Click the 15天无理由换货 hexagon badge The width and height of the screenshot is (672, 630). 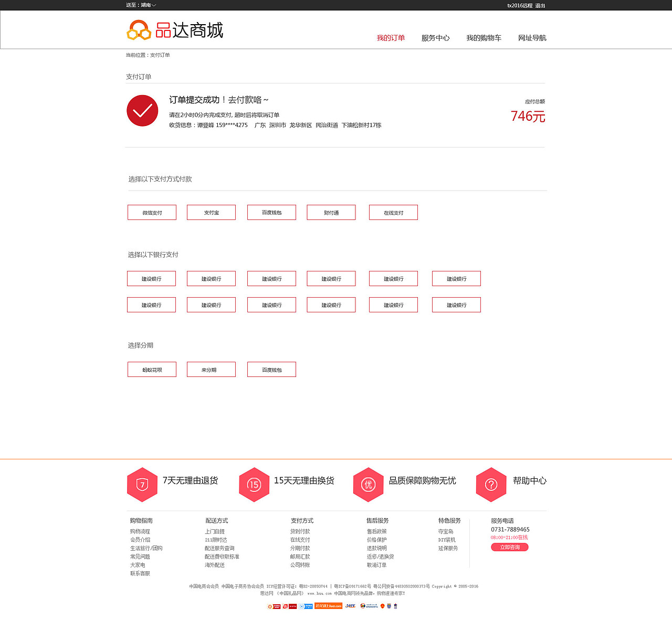[254, 484]
